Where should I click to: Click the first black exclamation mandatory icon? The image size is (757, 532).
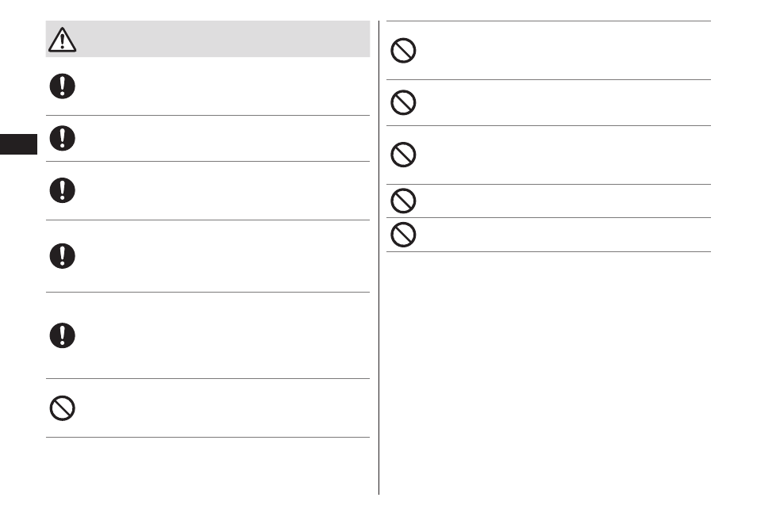[x=62, y=86]
